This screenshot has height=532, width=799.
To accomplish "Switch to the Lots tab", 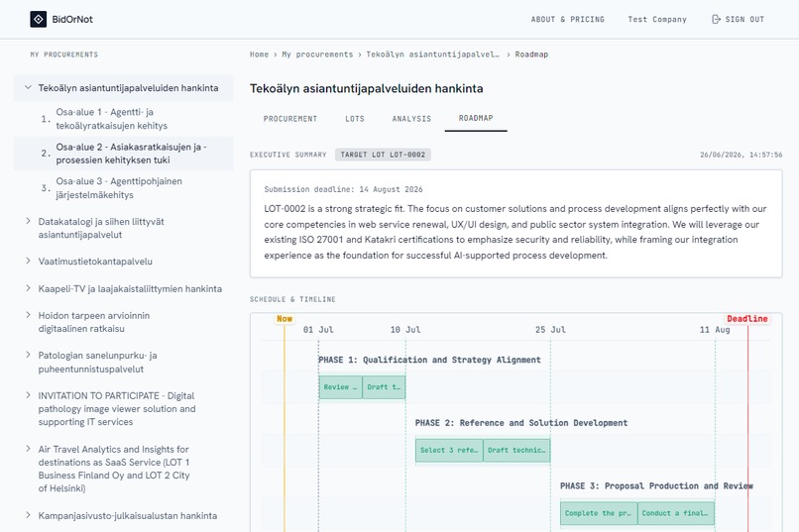I will [x=355, y=119].
